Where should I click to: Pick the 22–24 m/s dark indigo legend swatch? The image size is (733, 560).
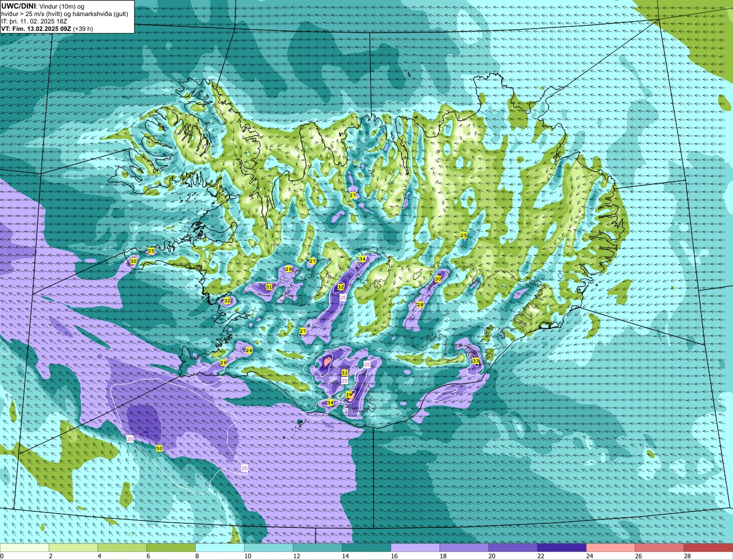[x=561, y=548]
